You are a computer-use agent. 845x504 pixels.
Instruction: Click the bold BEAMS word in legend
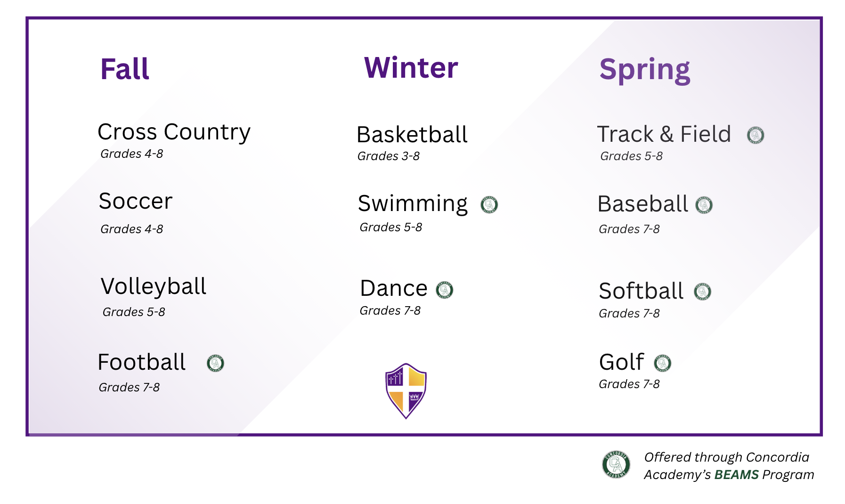736,474
